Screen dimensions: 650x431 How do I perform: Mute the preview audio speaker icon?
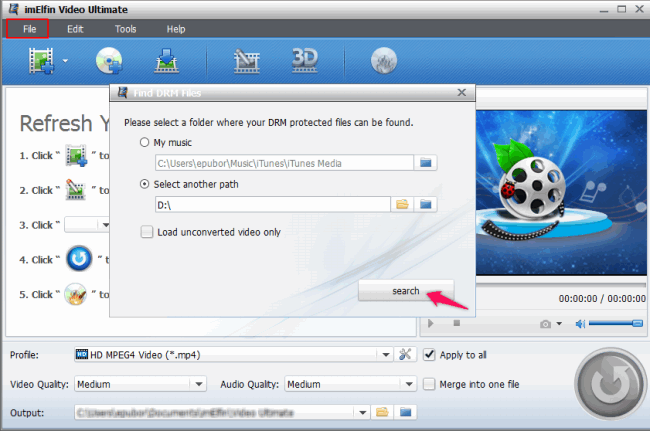point(580,324)
